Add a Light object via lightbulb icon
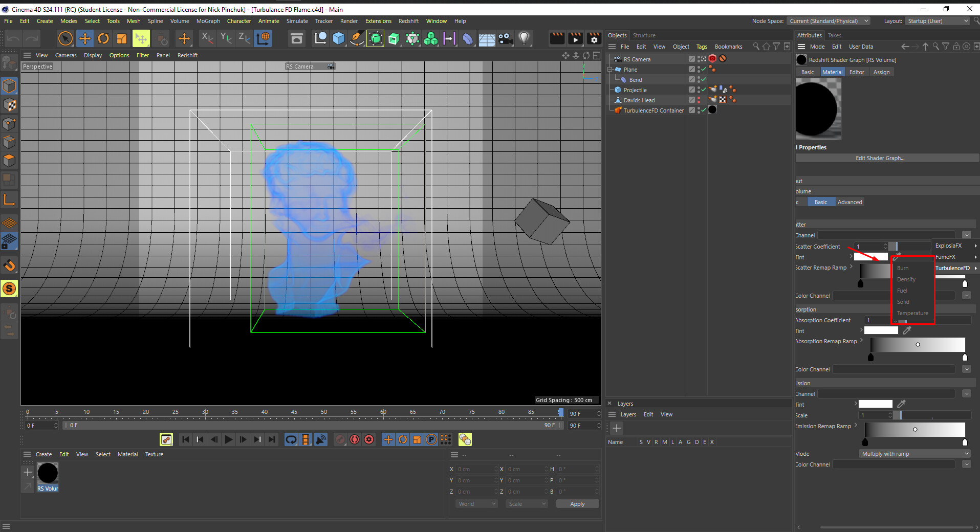The width and height of the screenshot is (980, 532). tap(524, 38)
